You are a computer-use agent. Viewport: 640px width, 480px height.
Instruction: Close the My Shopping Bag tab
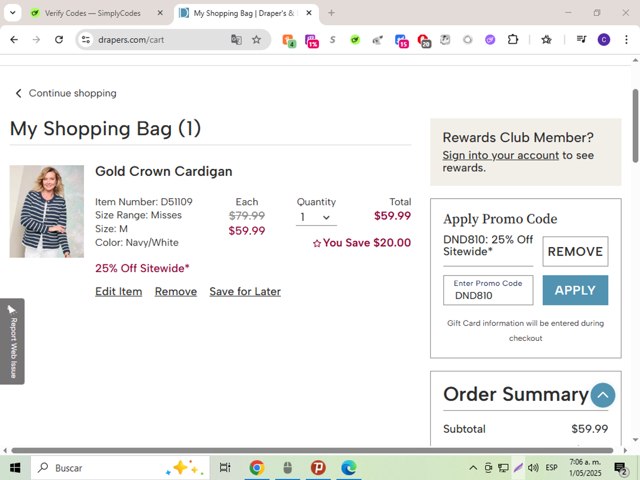(x=309, y=13)
